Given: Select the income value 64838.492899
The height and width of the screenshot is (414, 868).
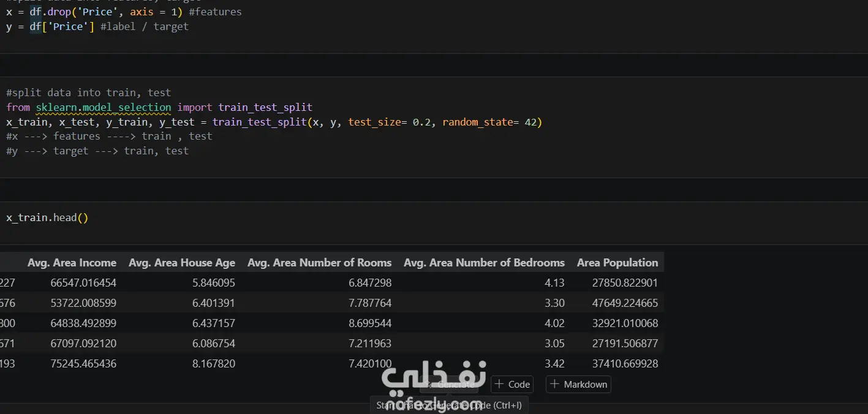Looking at the screenshot, I should tap(83, 323).
